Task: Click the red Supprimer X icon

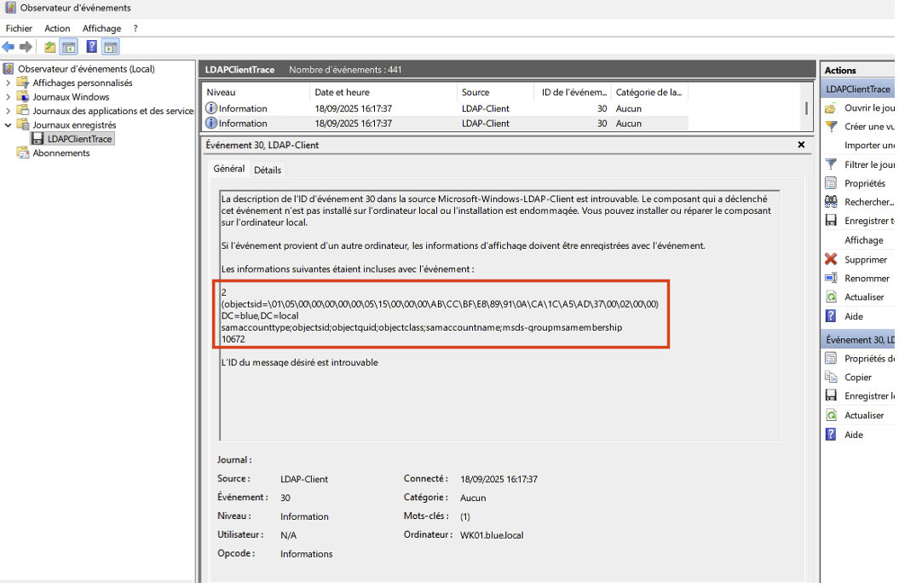Action: pos(831,259)
